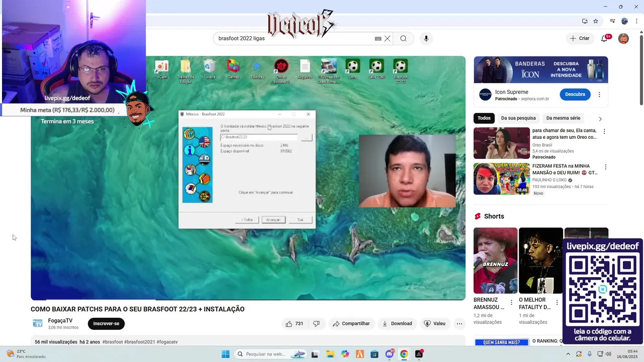Open options for PAULINHO O LOKO video

(x=605, y=167)
